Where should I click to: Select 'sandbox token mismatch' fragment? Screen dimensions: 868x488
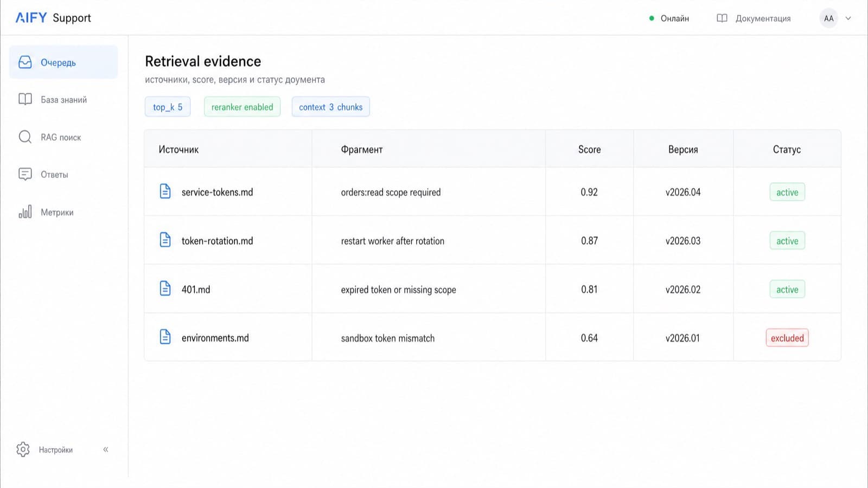pos(387,338)
